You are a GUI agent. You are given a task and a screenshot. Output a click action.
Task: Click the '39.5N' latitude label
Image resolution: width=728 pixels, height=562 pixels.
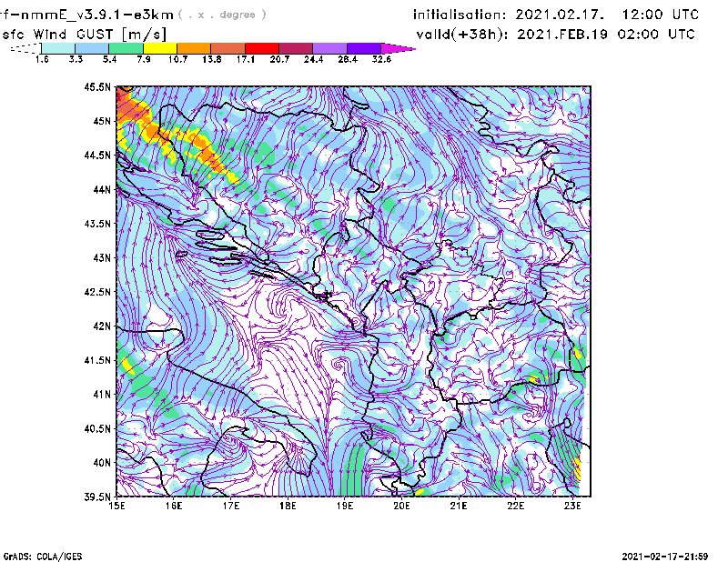97,497
